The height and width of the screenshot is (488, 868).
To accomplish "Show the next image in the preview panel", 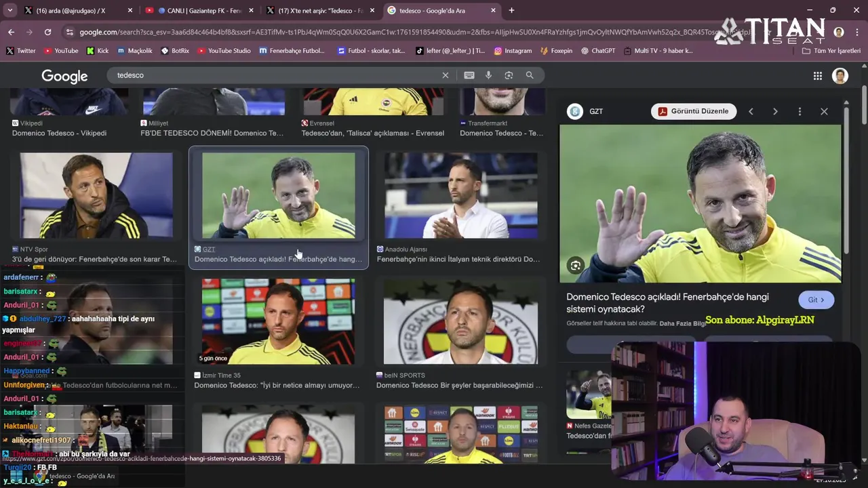I will coord(775,111).
